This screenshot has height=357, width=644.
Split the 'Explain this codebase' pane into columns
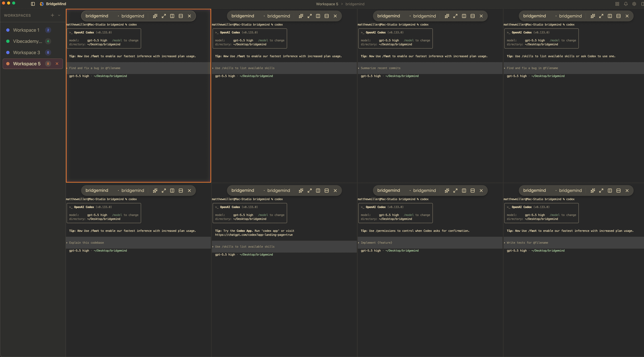click(x=172, y=191)
